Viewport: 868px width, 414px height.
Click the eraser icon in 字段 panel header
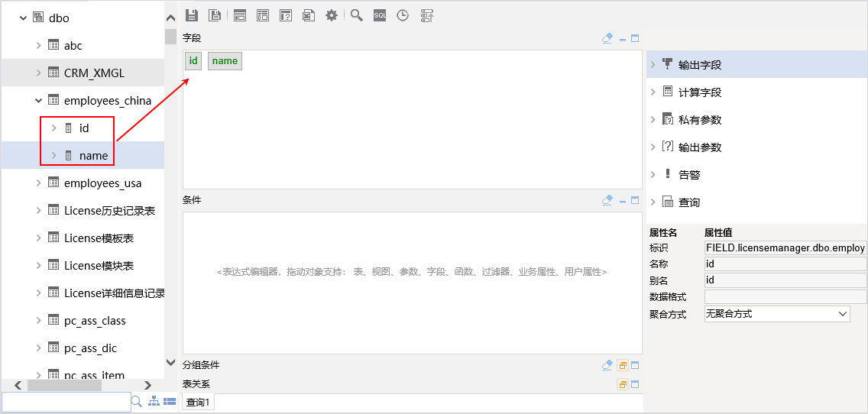[x=607, y=38]
